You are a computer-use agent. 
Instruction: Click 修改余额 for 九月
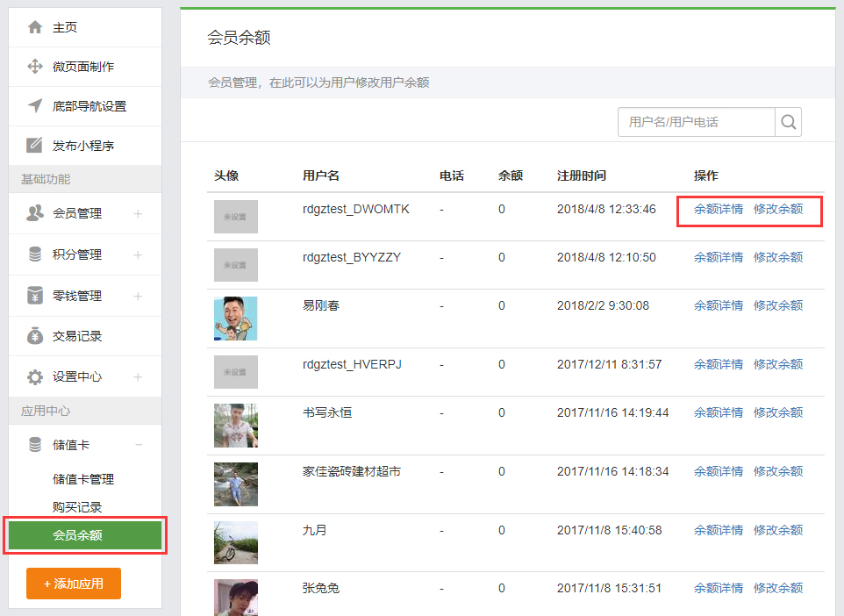(778, 530)
